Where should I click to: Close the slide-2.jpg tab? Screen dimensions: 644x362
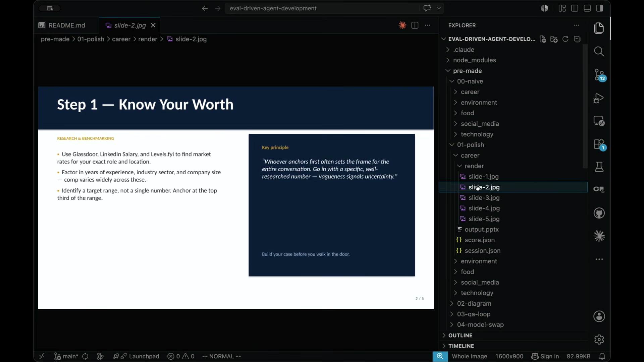[x=153, y=25]
